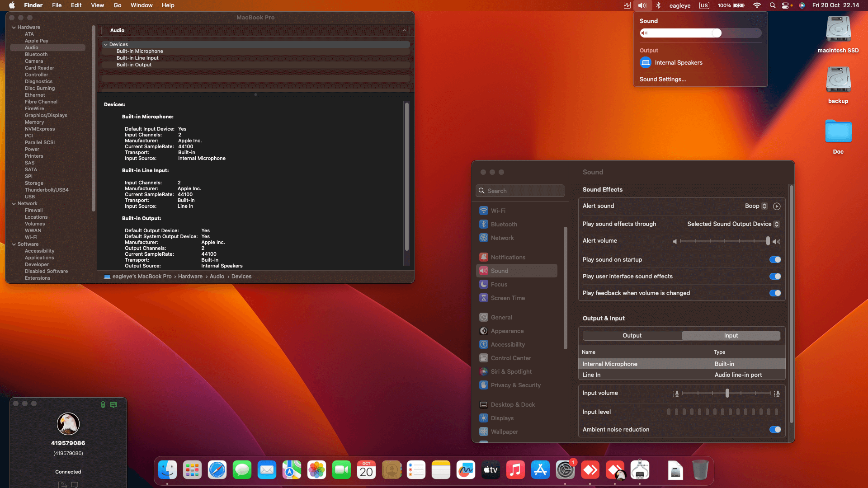Collapse the Devices tree in Audio
The width and height of the screenshot is (868, 488).
click(x=105, y=44)
